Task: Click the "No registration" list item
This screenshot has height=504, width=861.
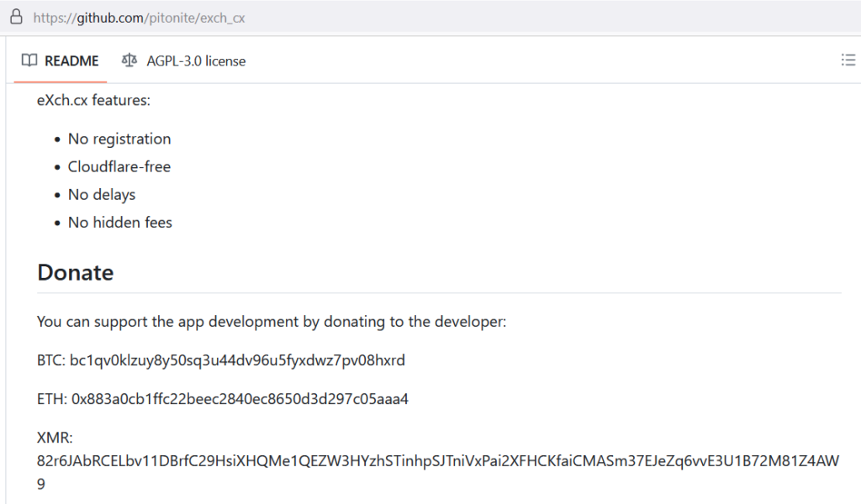Action: (x=119, y=139)
